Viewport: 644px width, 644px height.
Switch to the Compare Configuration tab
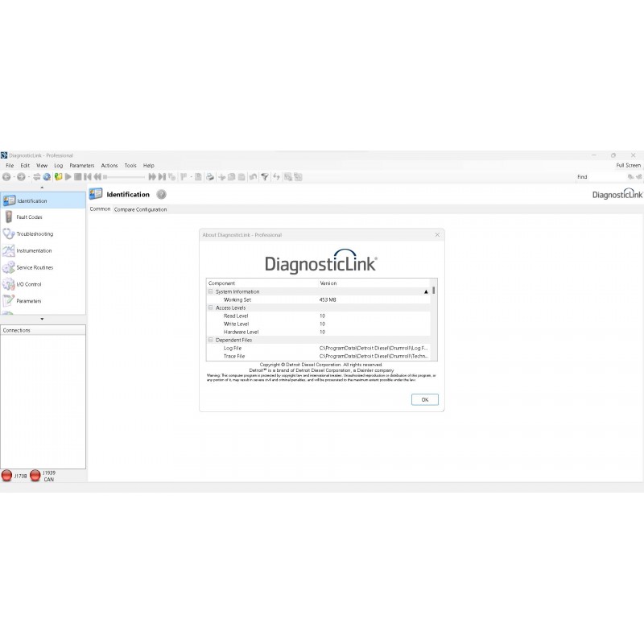[140, 209]
